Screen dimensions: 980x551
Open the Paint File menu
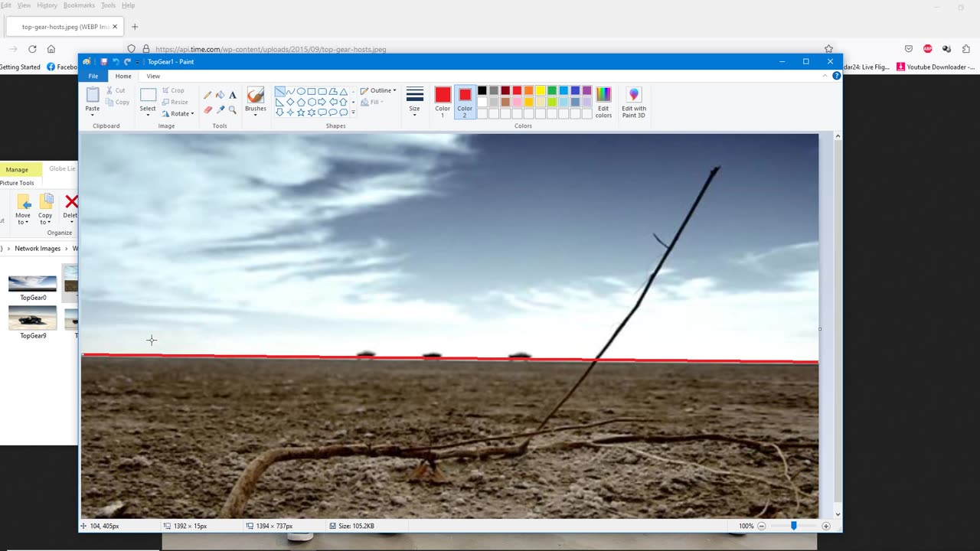93,76
